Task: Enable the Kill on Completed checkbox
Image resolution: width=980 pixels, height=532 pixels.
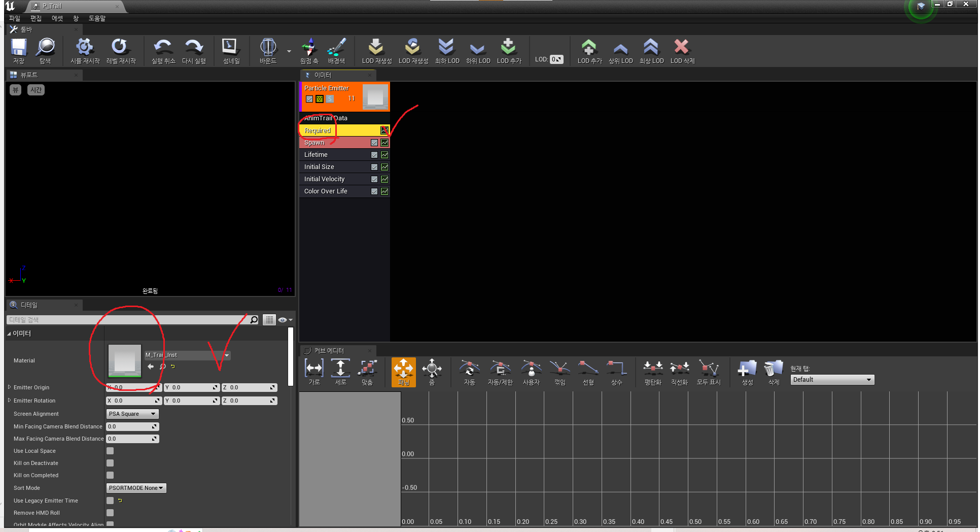Action: coord(110,475)
